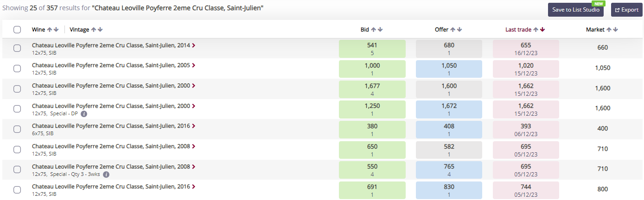Select checkbox for 2005 vintage row
This screenshot has width=644, height=200.
pyautogui.click(x=17, y=69)
